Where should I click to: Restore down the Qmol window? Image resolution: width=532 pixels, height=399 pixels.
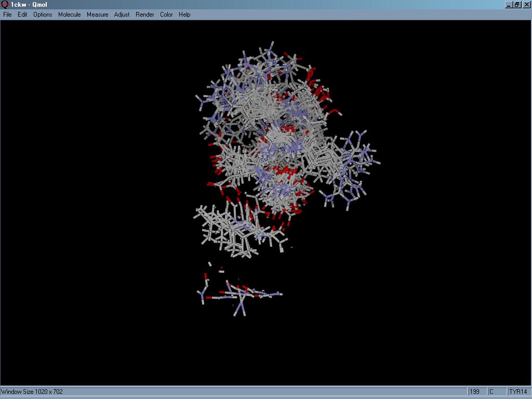517,5
